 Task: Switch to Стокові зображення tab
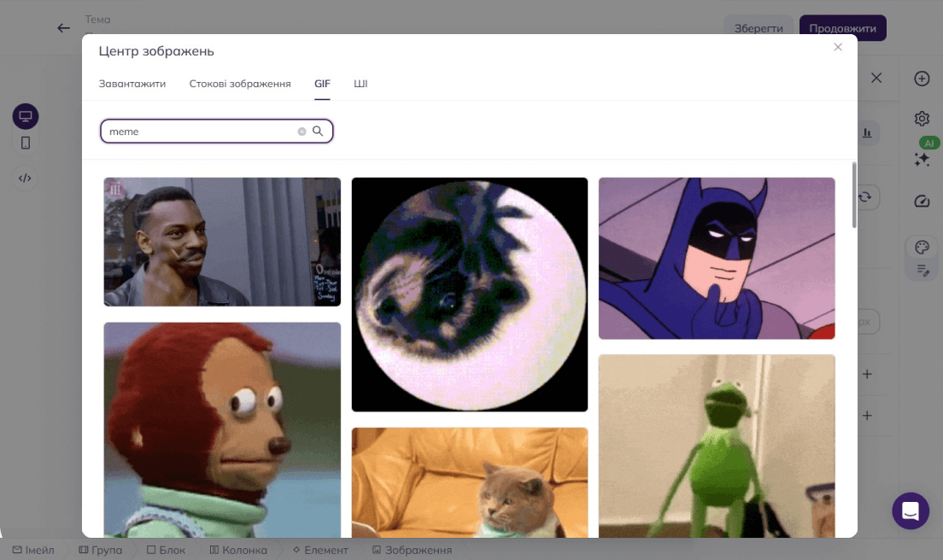tap(240, 85)
